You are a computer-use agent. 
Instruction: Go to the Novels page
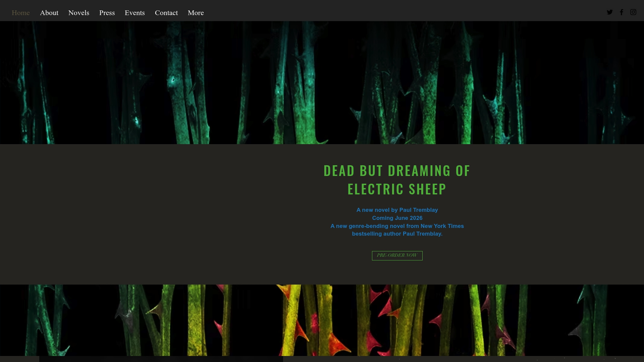point(78,13)
